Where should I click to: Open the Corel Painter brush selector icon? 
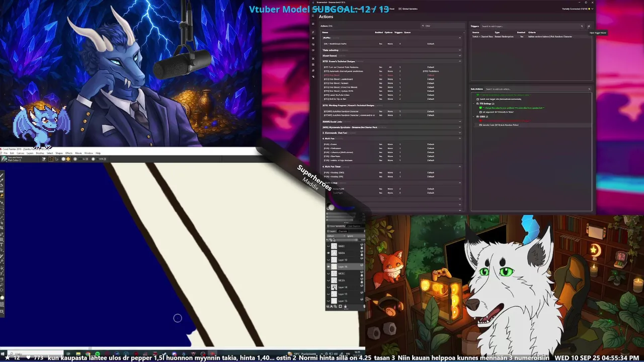coord(4,159)
